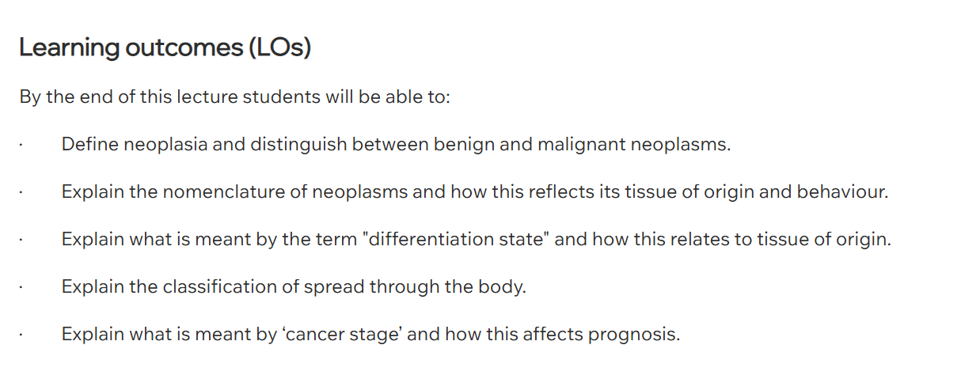Select the "Define neoplasia" learning outcome line

pos(396,146)
